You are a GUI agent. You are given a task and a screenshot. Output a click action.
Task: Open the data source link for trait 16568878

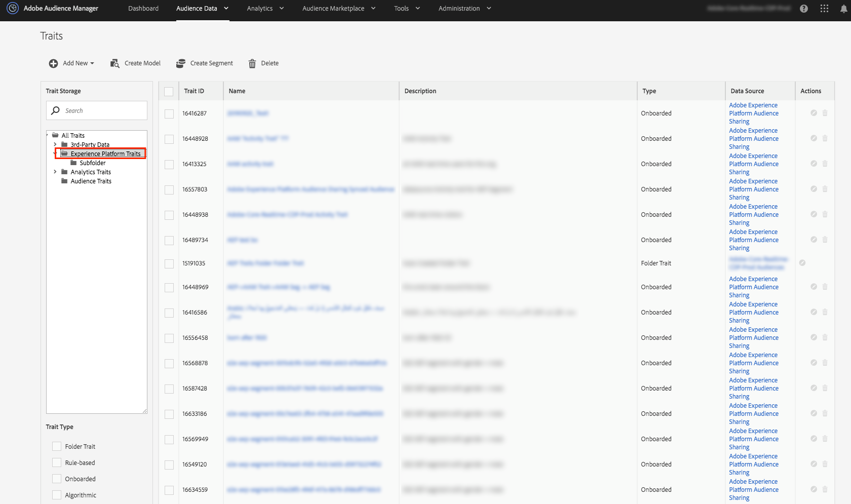[754, 363]
